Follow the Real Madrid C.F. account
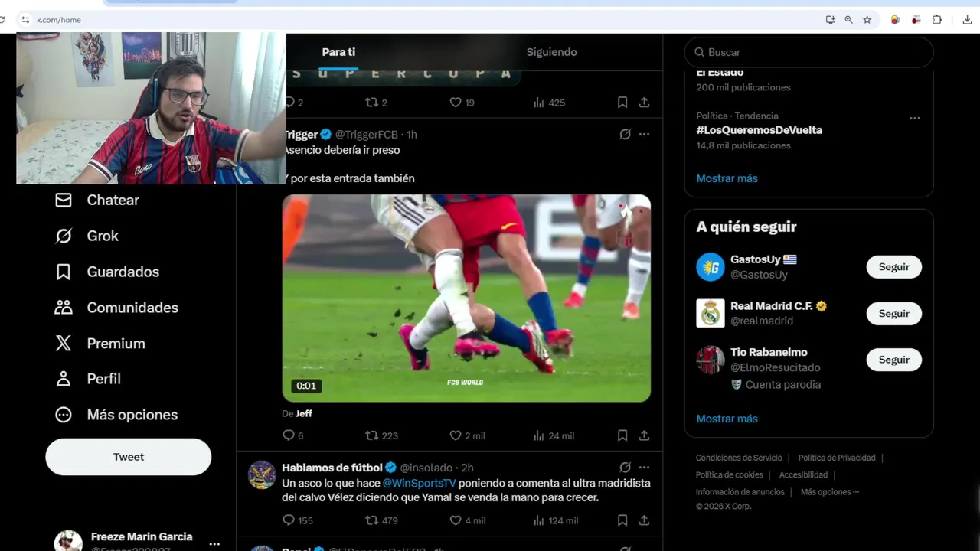The image size is (980, 551). [x=893, y=314]
